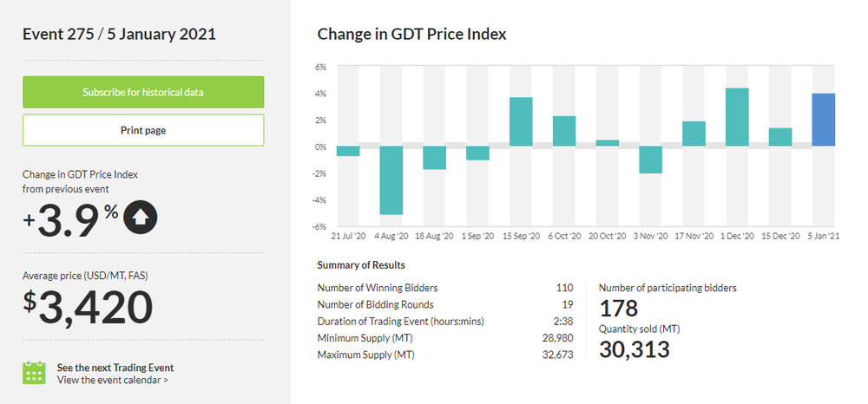
Task: Click the See the next Trading Event text
Action: click(x=115, y=367)
